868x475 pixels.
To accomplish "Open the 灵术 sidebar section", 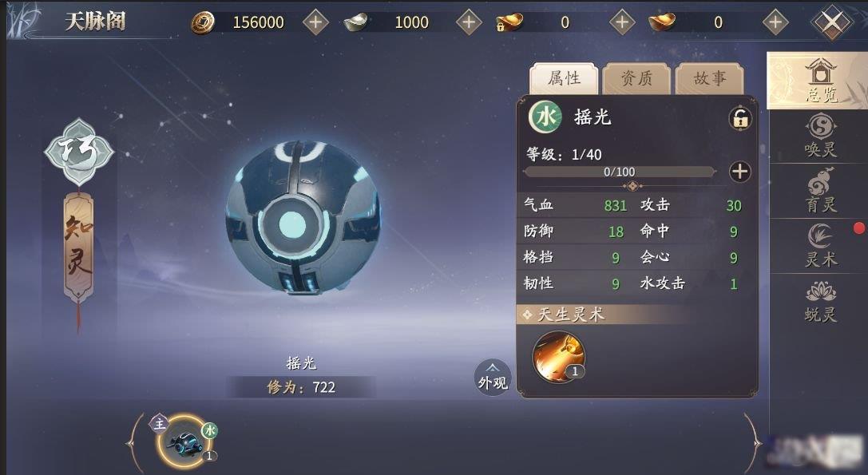I will point(820,245).
